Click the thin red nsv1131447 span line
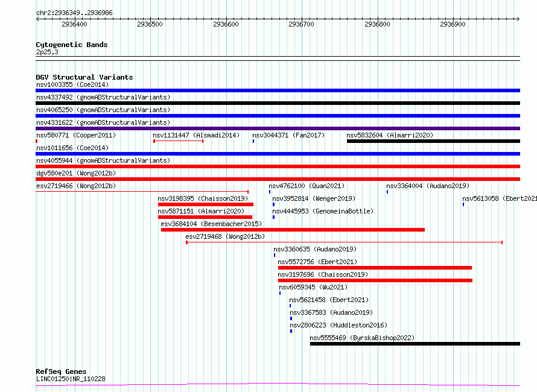Screen dimensions: 537x392 tap(179, 141)
